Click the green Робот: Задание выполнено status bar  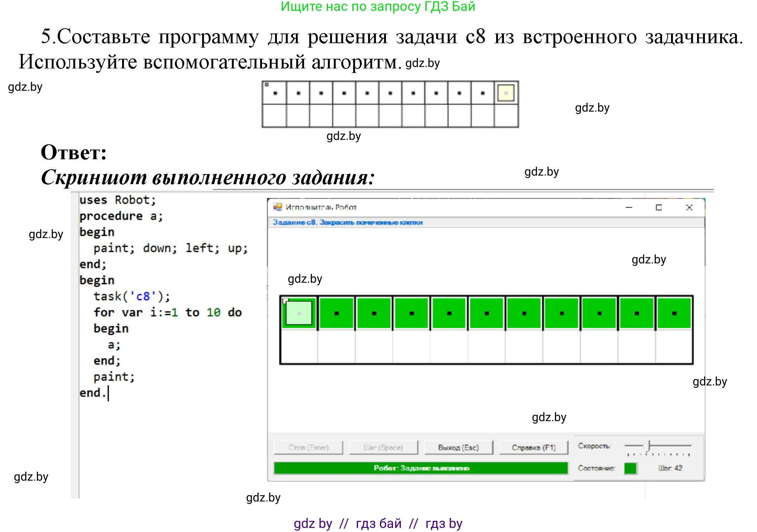coord(420,468)
